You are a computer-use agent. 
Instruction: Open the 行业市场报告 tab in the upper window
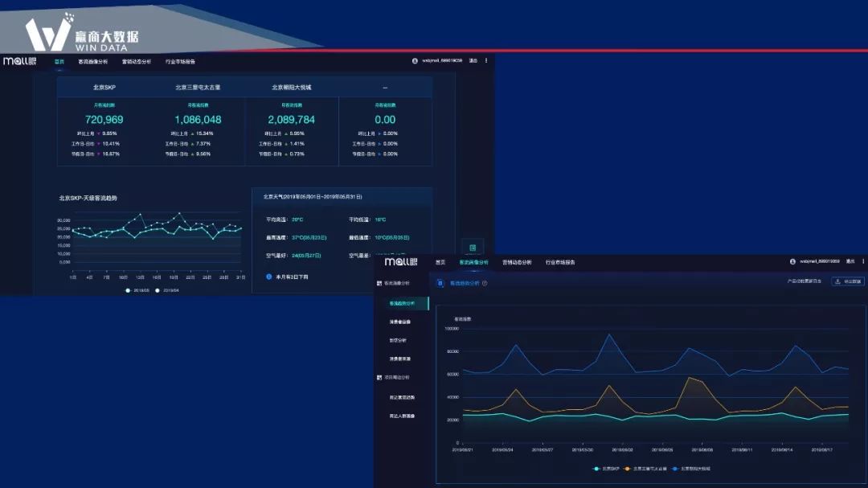pos(180,61)
